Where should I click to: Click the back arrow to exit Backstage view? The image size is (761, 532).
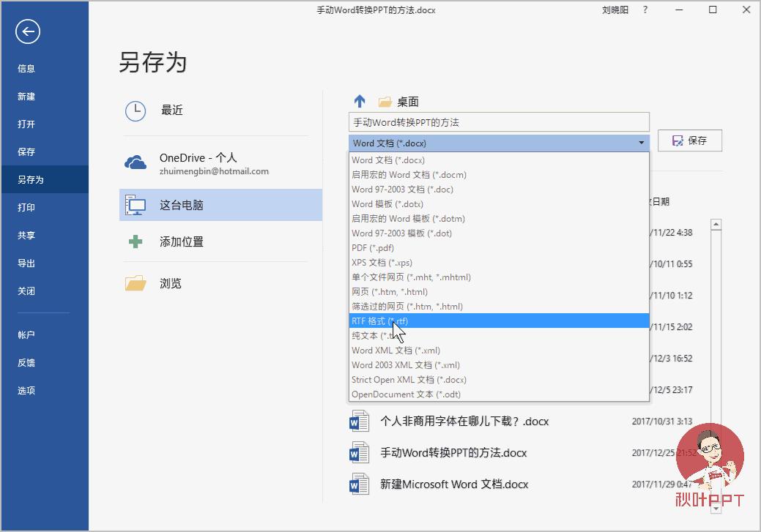27,31
